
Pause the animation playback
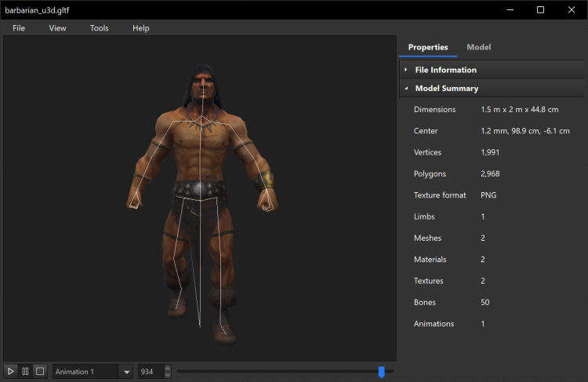[x=25, y=371]
